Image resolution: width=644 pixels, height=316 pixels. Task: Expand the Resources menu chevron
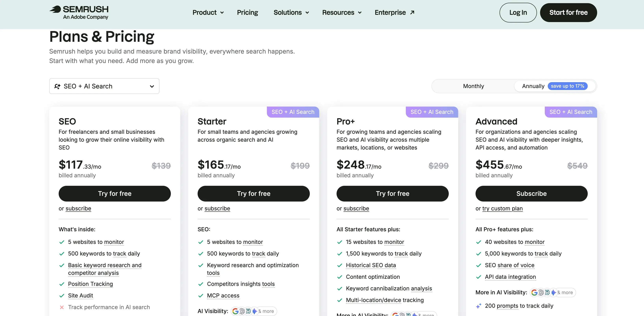point(360,12)
